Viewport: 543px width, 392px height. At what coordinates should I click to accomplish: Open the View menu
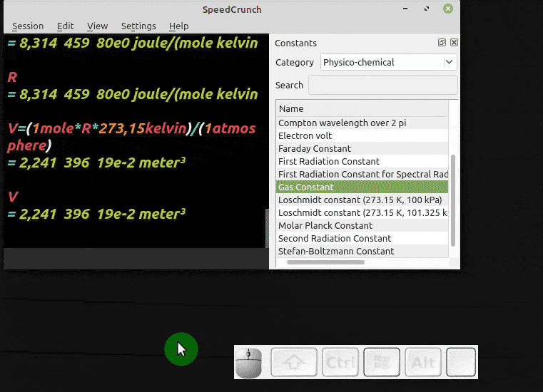97,26
